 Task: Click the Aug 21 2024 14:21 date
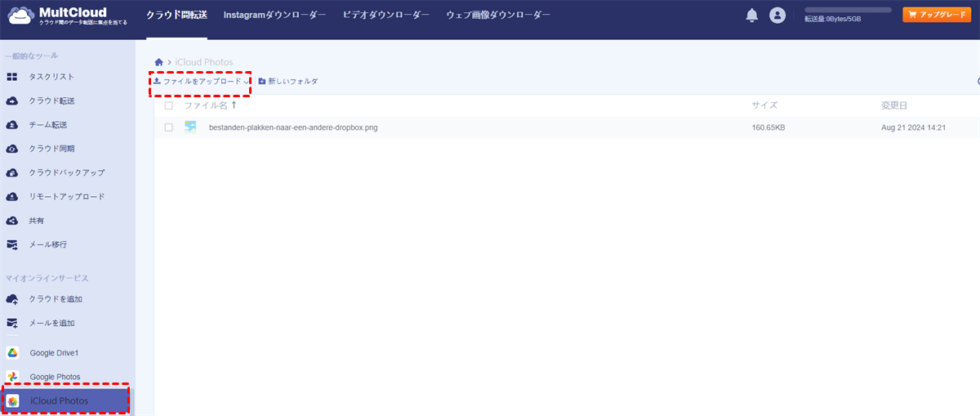click(914, 127)
